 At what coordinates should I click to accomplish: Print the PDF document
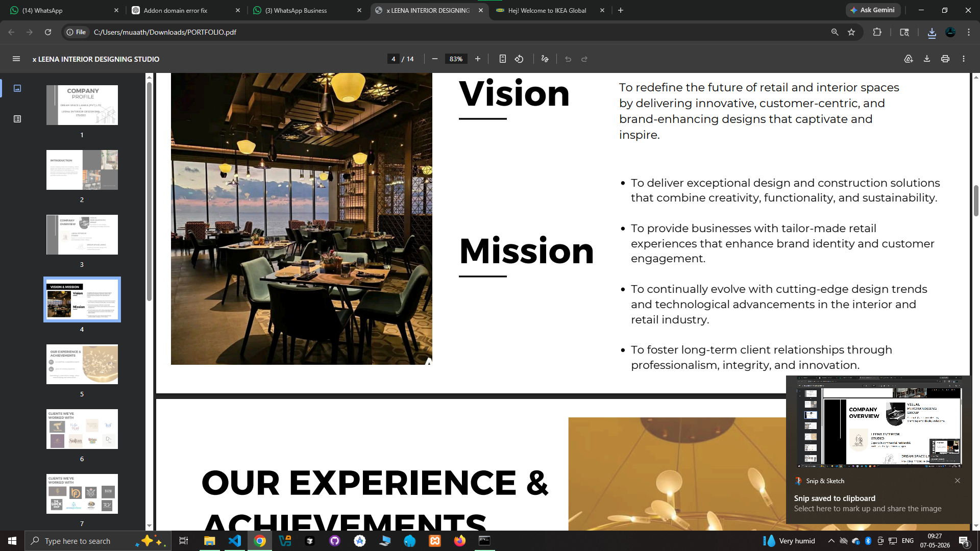945,59
